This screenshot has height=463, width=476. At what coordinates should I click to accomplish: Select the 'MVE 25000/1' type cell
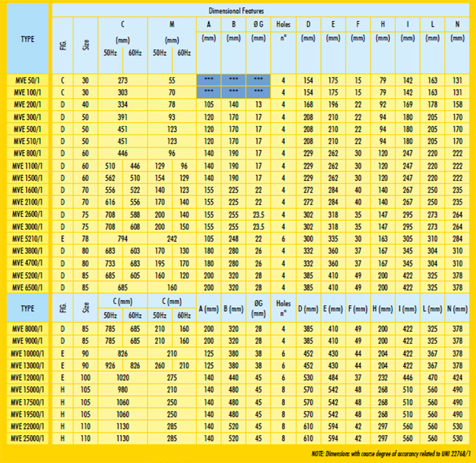27,439
